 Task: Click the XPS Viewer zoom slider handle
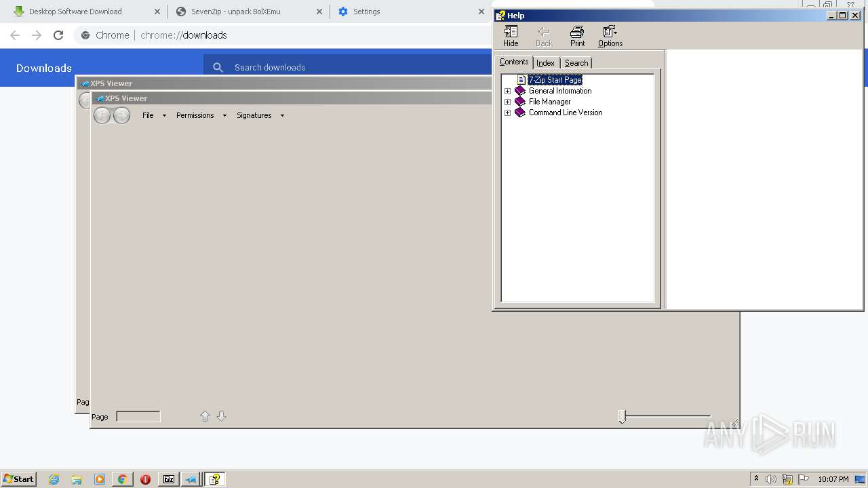[x=623, y=417]
